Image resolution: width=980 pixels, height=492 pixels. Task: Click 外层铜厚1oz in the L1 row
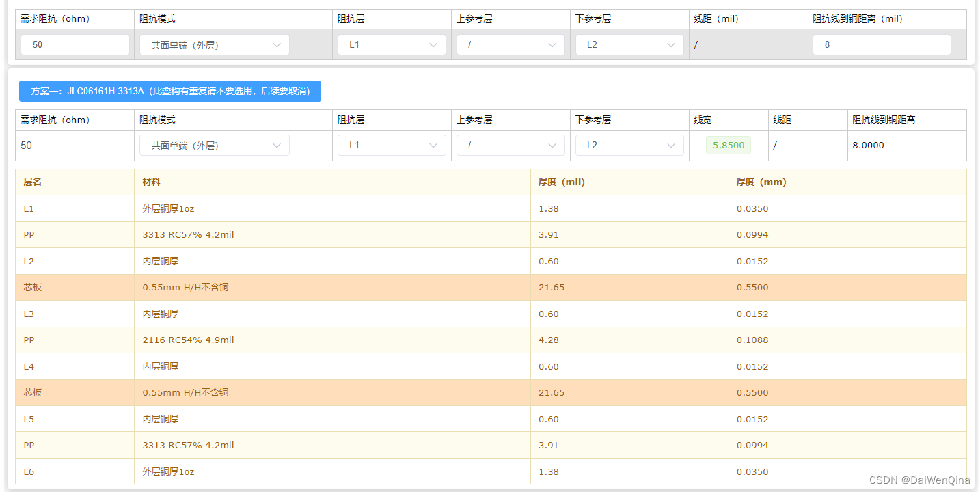point(168,208)
